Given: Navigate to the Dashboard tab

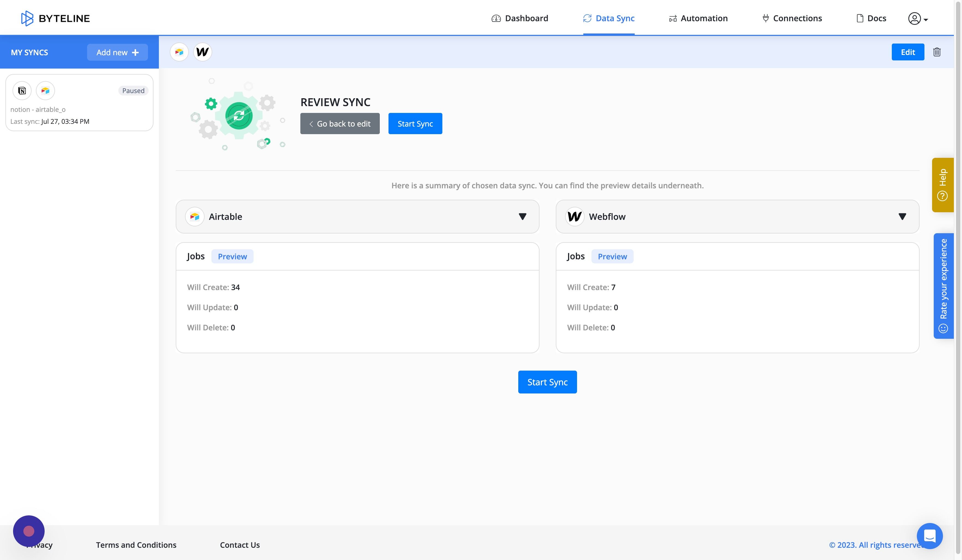Looking at the screenshot, I should pos(520,18).
